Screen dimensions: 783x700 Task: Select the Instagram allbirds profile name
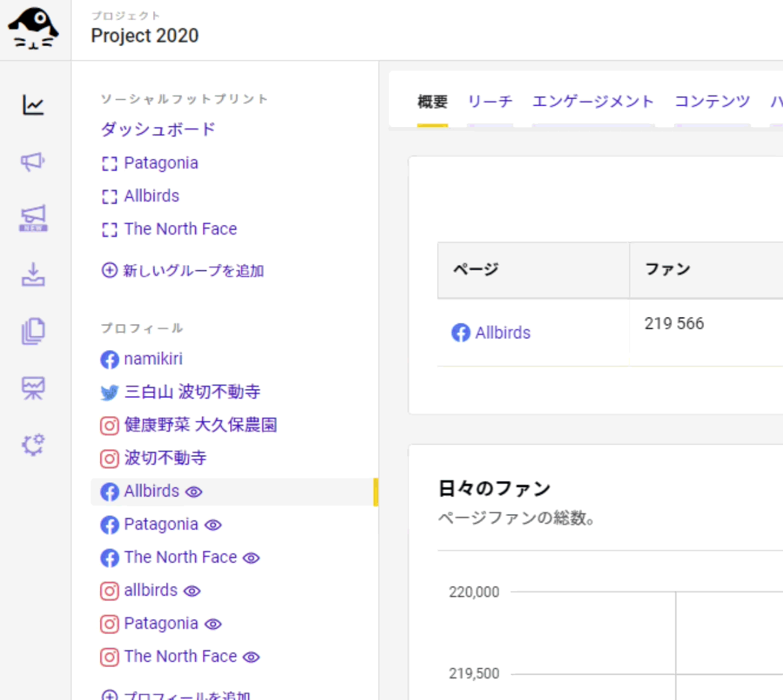click(151, 590)
